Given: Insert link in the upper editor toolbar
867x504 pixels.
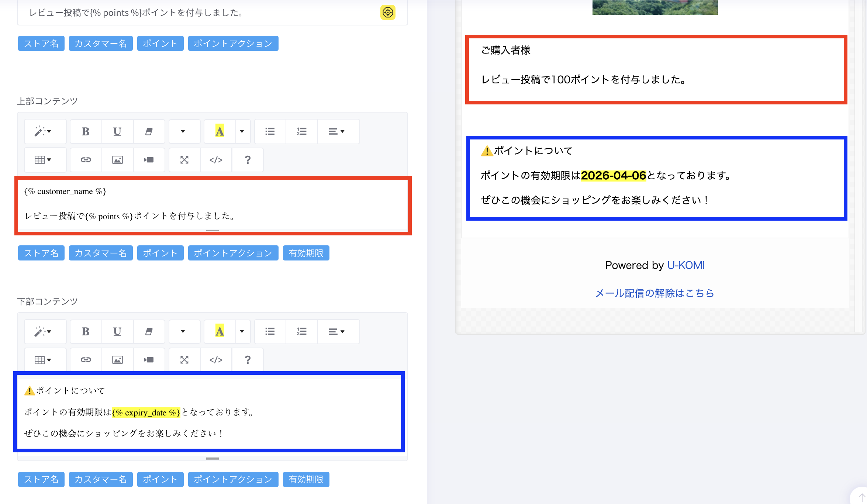Looking at the screenshot, I should pyautogui.click(x=86, y=160).
